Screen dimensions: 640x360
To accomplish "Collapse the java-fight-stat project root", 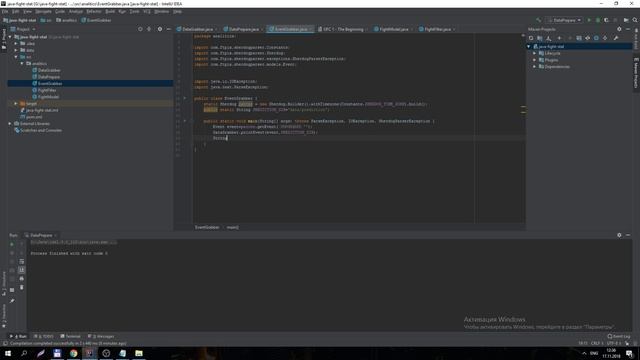I will 10,37.
